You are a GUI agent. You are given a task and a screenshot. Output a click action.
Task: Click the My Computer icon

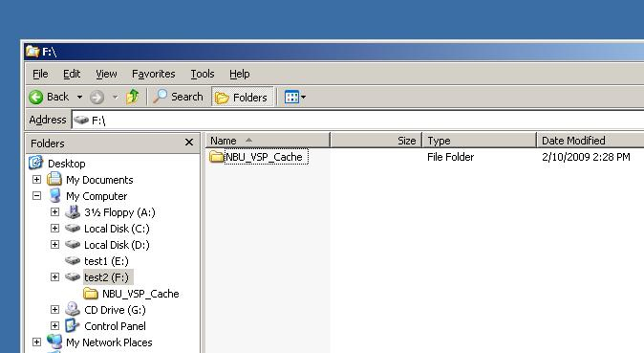click(54, 196)
